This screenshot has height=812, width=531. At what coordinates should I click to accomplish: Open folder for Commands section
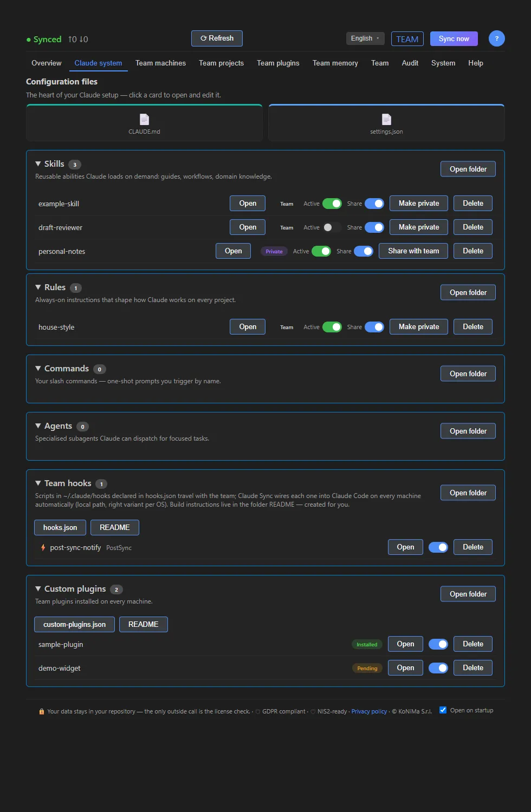(468, 374)
